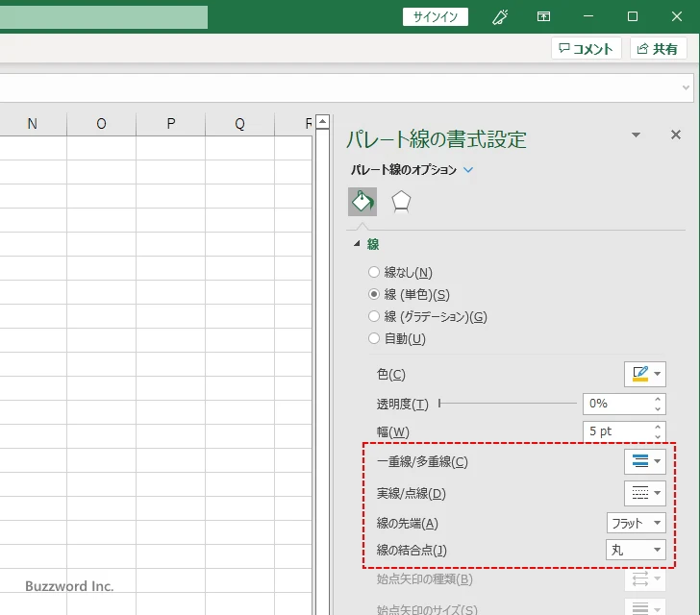Open the コメント comments button
This screenshot has width=700, height=615.
click(587, 49)
